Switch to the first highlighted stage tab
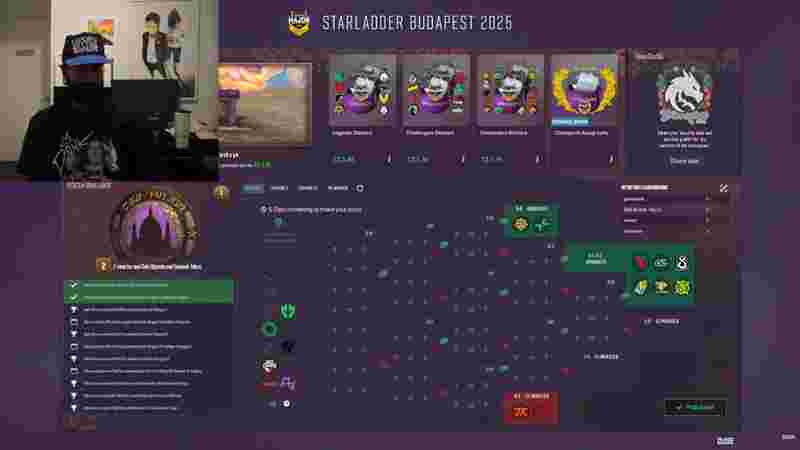Image resolution: width=800 pixels, height=450 pixels. tap(253, 188)
